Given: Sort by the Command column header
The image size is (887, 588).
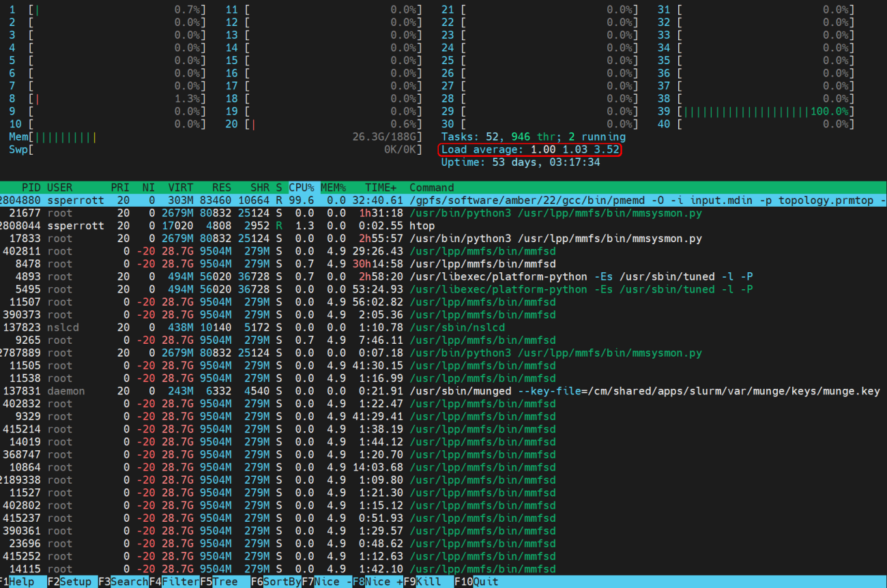Looking at the screenshot, I should pos(431,188).
